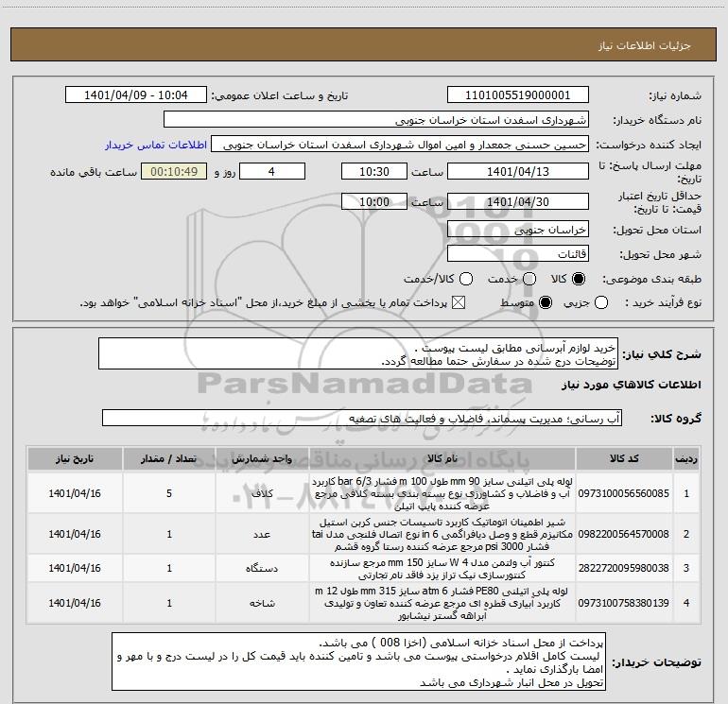The image size is (728, 704).
Task: Click the تعداد / مقدار column header
Action: [x=169, y=459]
